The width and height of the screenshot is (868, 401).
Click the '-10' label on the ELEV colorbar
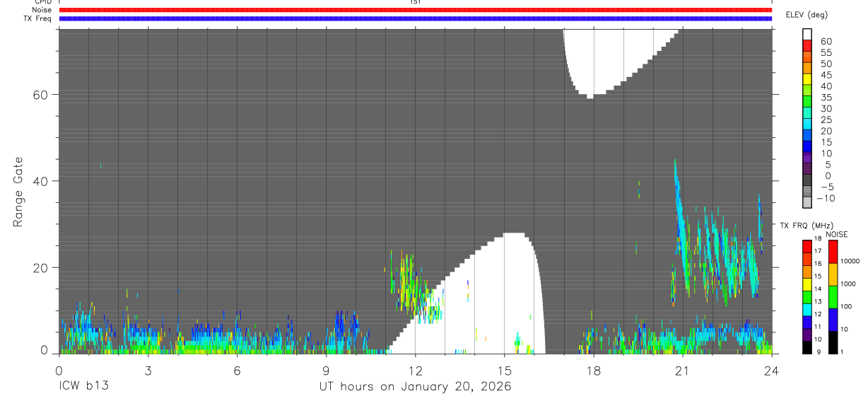click(826, 198)
